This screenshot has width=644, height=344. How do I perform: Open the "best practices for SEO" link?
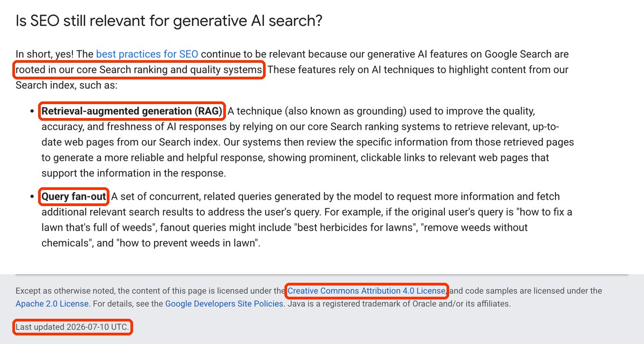tap(147, 54)
